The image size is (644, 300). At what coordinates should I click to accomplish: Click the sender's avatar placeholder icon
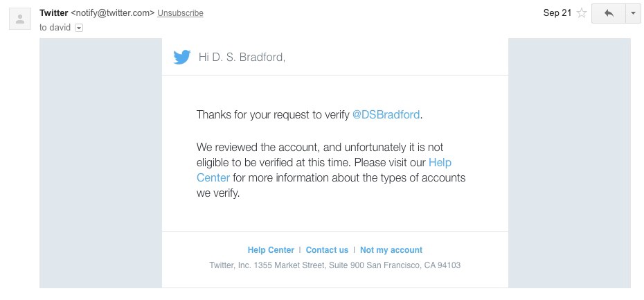tap(20, 19)
